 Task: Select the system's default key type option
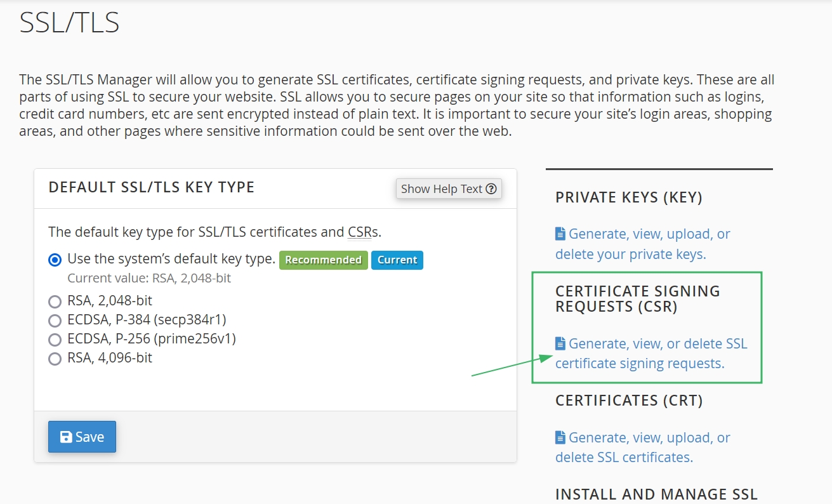click(55, 260)
